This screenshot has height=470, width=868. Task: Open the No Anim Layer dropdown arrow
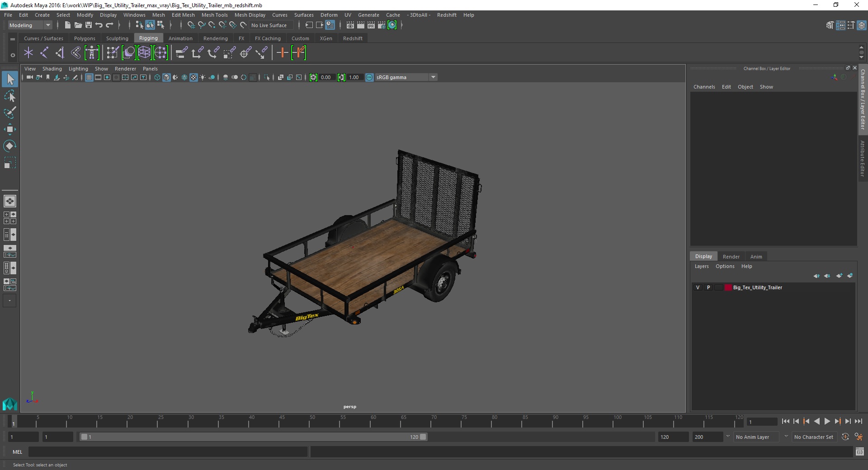(x=728, y=437)
